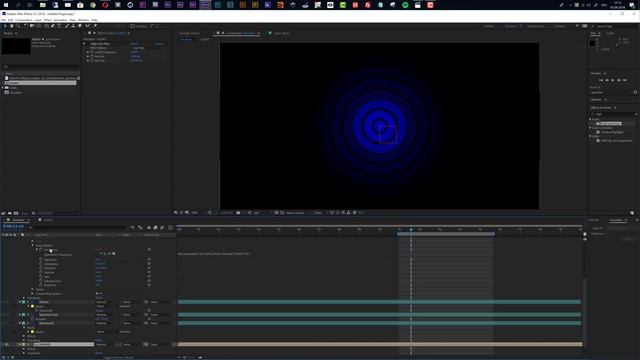
Task: Create new folder in Project panel
Action: 10,213
